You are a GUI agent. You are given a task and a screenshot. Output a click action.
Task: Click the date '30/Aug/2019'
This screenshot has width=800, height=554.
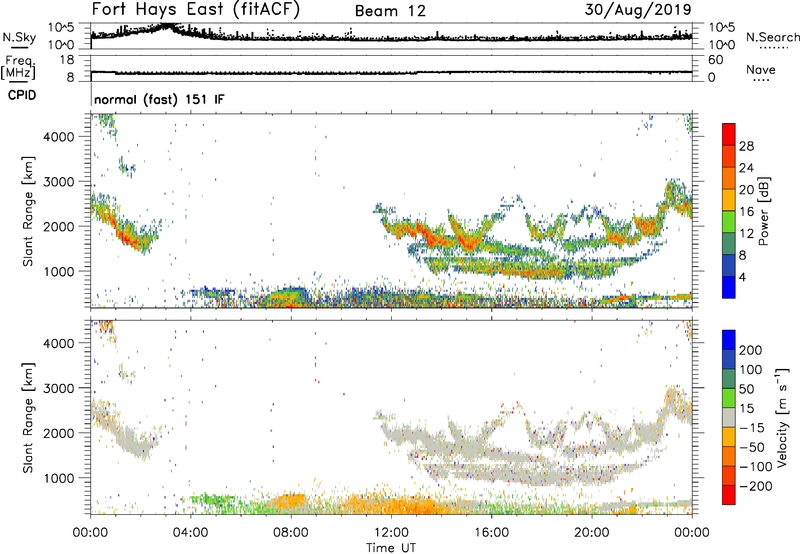638,9
